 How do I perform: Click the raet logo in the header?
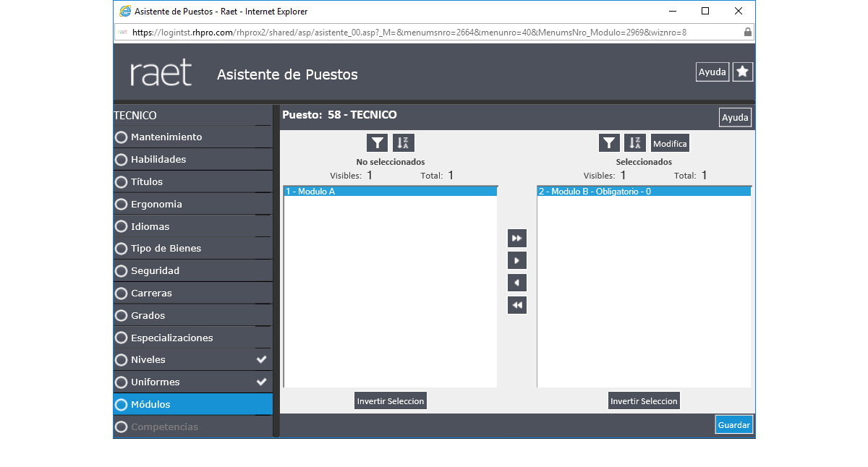click(161, 73)
